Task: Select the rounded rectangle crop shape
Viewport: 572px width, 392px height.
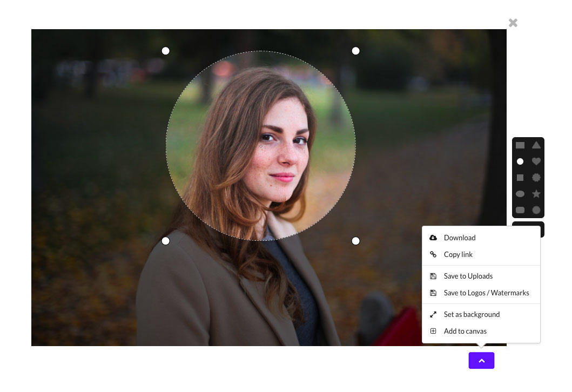Action: [x=520, y=210]
